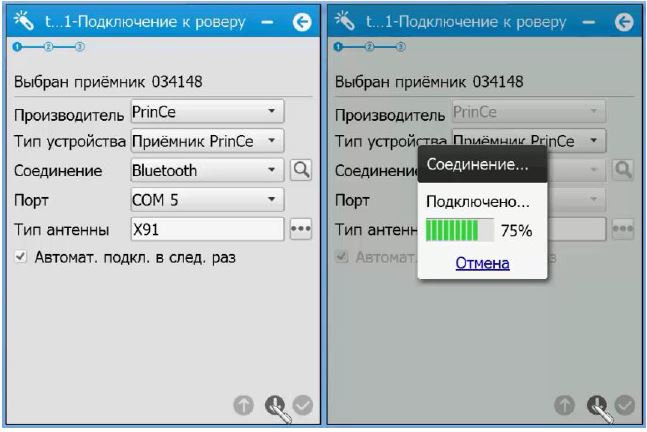
Task: Click dimmed ellipsis button in right window
Action: point(623,229)
